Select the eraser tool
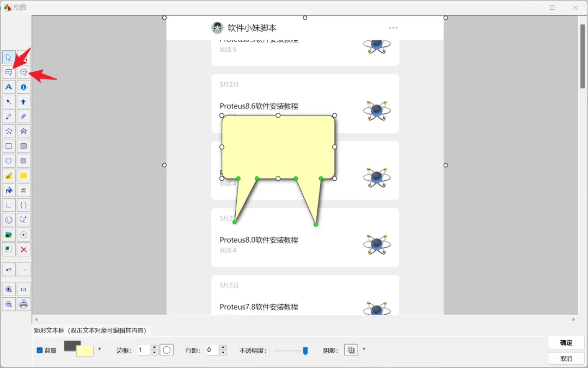Image resolution: width=588 pixels, height=368 pixels. pyautogui.click(x=23, y=116)
